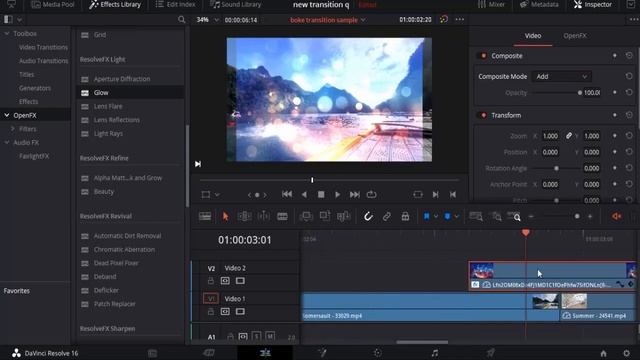Select the Summer - 24541.mp4 clip
The width and height of the screenshot is (640, 360).
[x=598, y=307]
